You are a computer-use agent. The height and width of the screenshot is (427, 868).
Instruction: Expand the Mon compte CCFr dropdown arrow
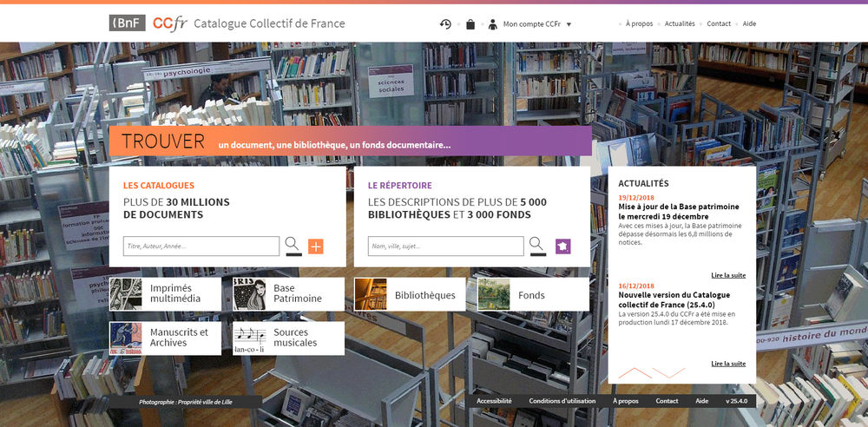click(569, 24)
